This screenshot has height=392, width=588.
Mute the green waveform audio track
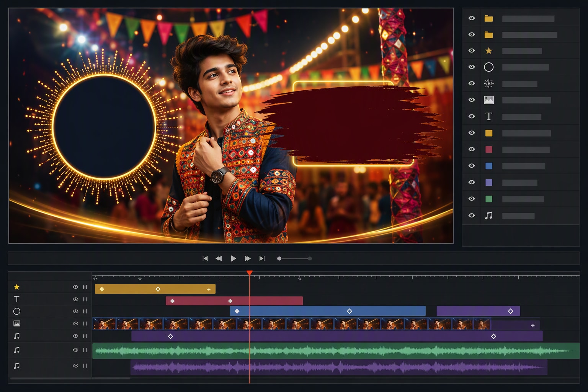[x=75, y=350]
